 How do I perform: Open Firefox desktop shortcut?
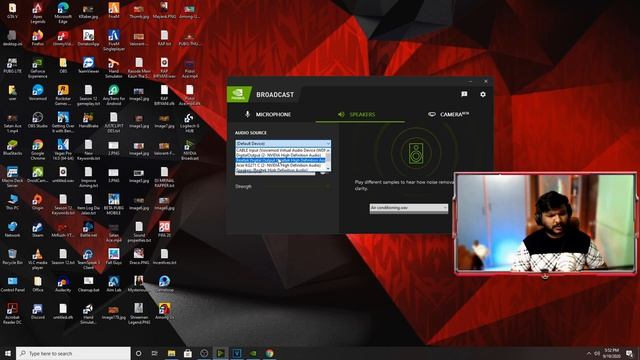[38, 38]
